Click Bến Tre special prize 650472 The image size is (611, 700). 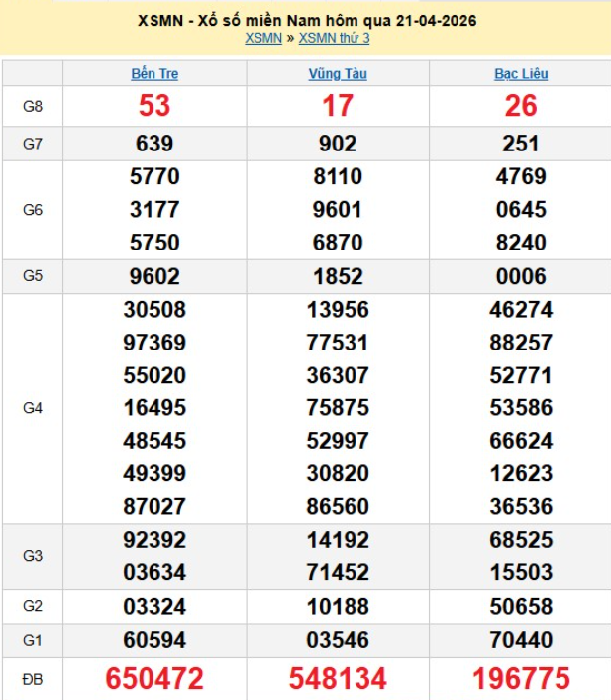pos(154,679)
